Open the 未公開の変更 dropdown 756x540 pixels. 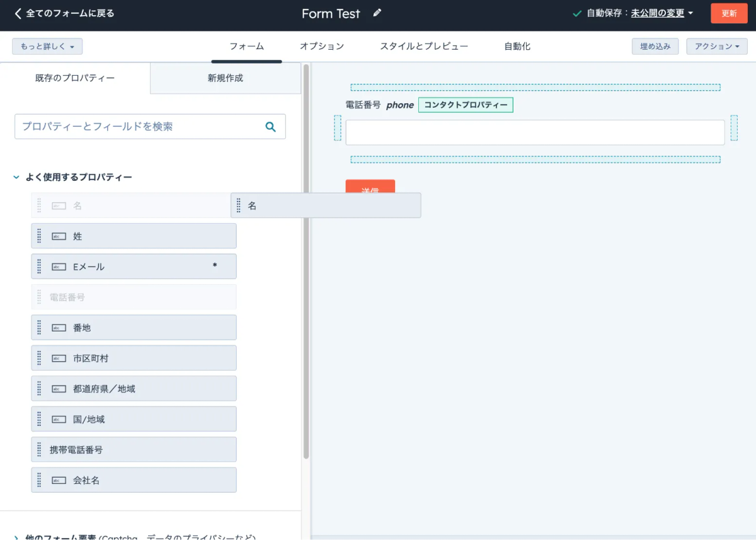662,13
